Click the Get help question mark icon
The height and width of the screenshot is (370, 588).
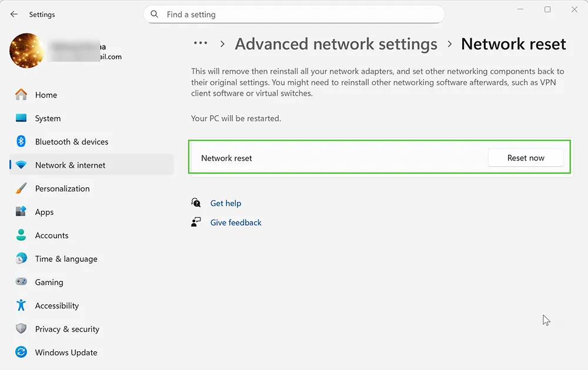[195, 202]
